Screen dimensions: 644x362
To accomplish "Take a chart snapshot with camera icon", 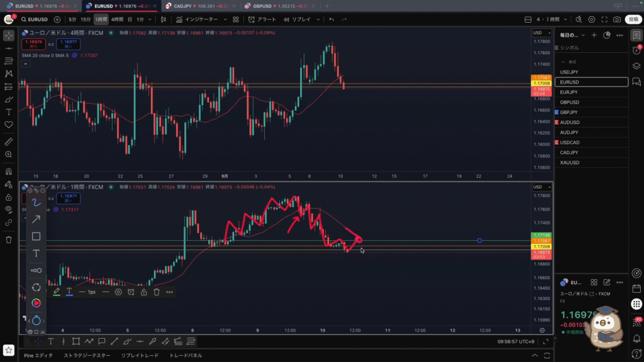I will point(617,19).
